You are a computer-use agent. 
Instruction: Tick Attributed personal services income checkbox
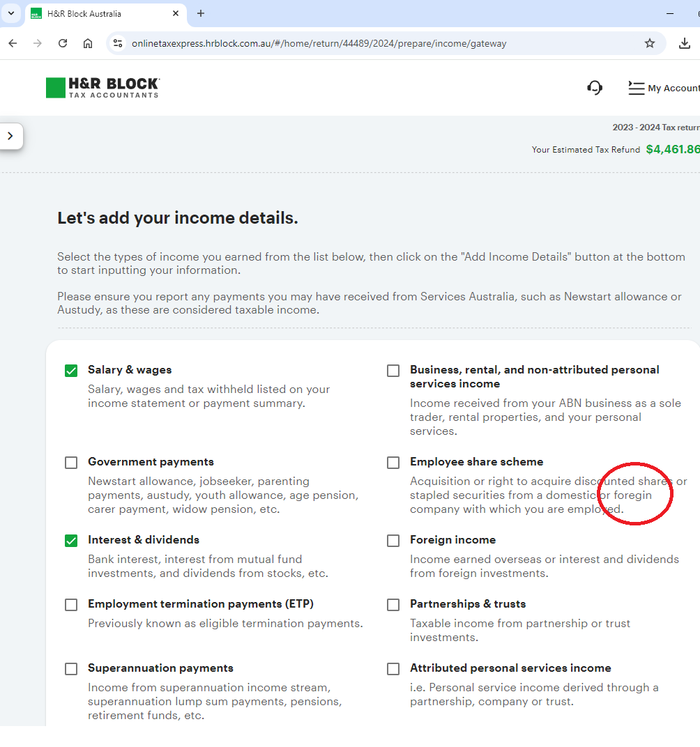tap(393, 669)
